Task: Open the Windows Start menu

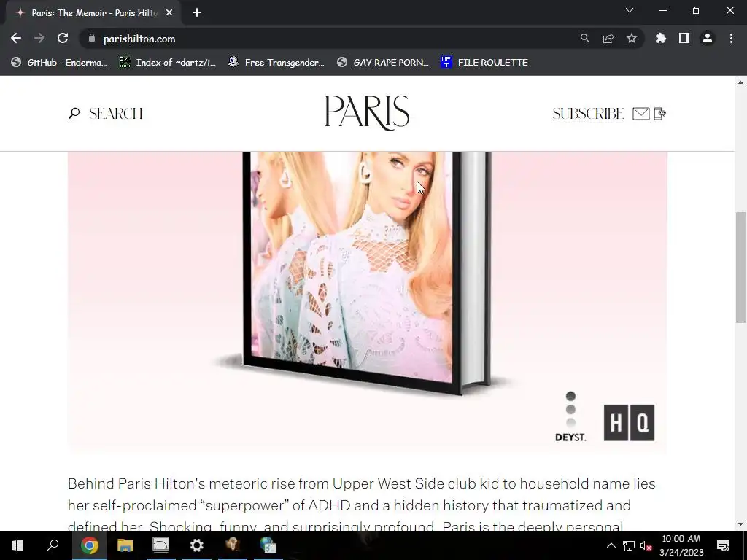Action: tap(18, 545)
